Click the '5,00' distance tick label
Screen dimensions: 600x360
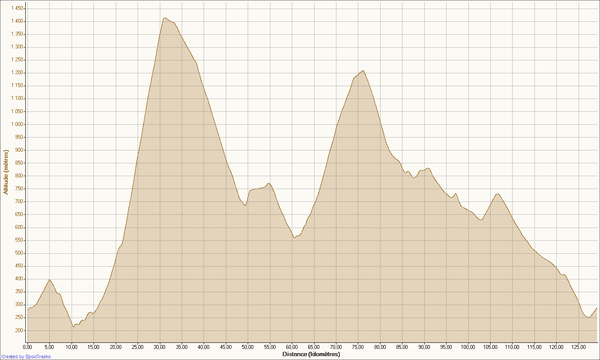point(49,347)
